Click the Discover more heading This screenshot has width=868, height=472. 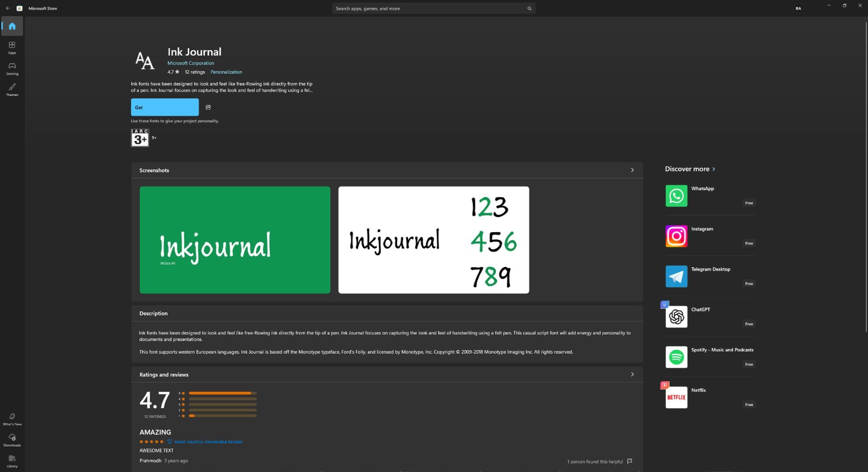point(687,169)
